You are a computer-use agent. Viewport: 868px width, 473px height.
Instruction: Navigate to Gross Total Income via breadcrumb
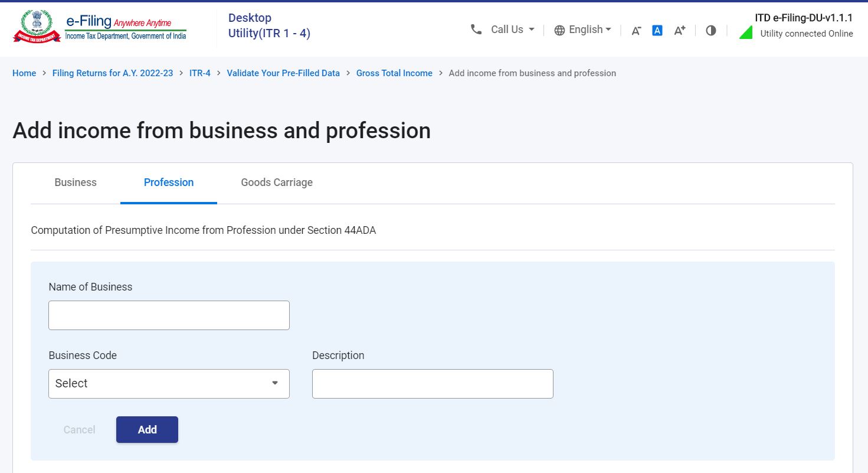(394, 73)
